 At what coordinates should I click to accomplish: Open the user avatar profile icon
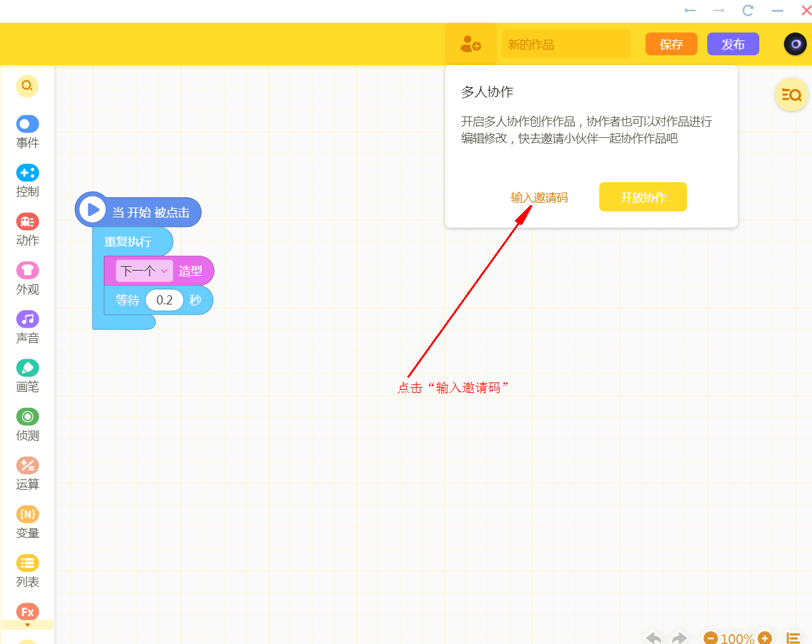(795, 44)
